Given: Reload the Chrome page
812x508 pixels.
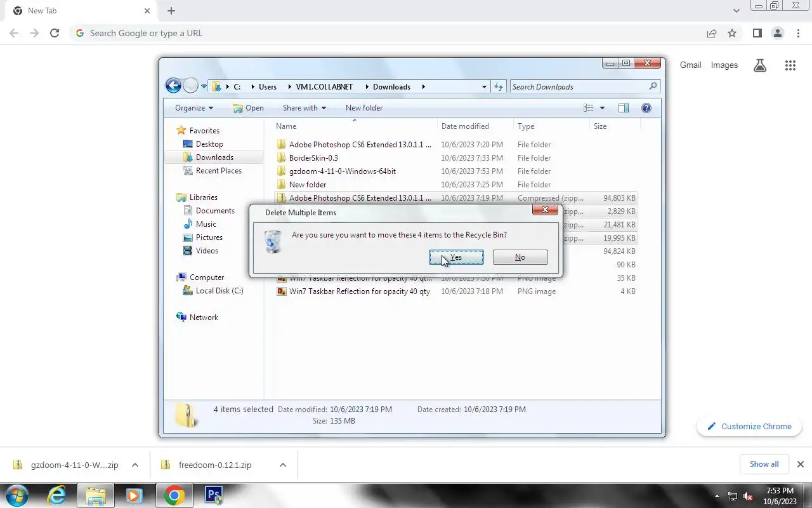Looking at the screenshot, I should 55,33.
